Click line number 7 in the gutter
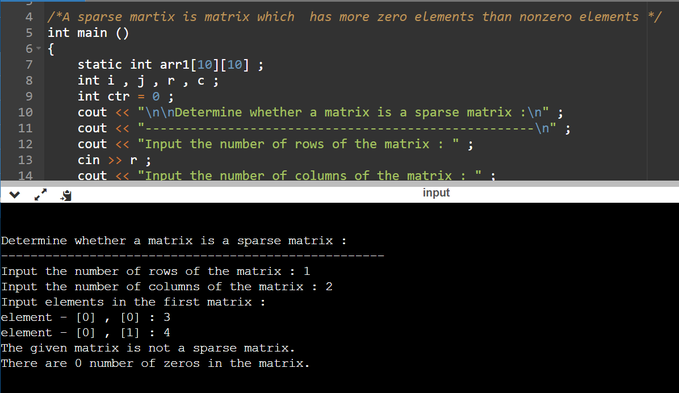The height and width of the screenshot is (393, 679). click(x=29, y=65)
